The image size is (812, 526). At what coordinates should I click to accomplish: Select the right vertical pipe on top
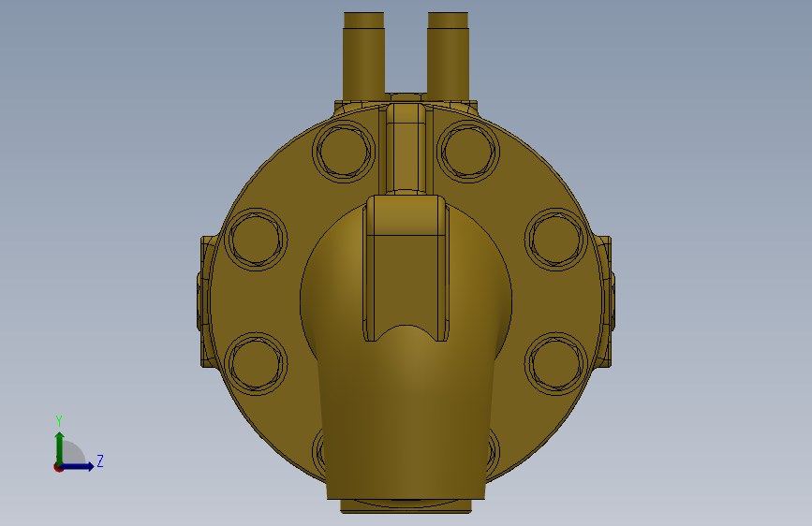(x=448, y=56)
